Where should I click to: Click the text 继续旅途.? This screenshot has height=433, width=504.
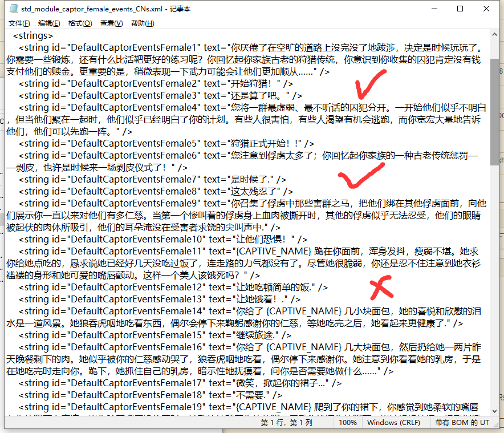(254, 335)
